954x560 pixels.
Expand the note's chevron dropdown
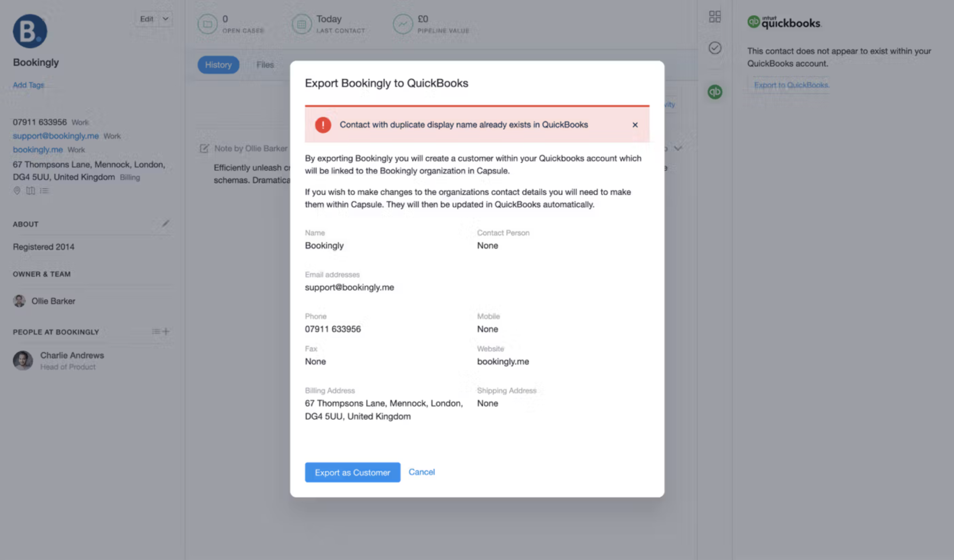pos(678,148)
